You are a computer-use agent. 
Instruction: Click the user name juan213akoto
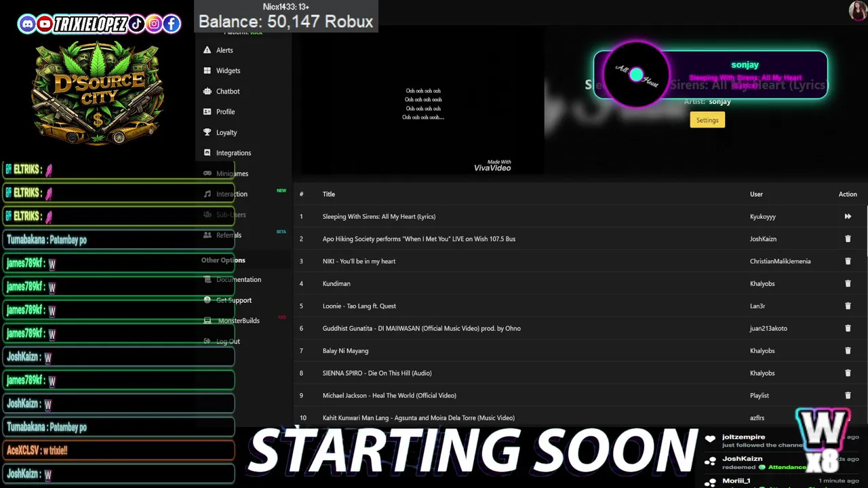[x=768, y=329]
